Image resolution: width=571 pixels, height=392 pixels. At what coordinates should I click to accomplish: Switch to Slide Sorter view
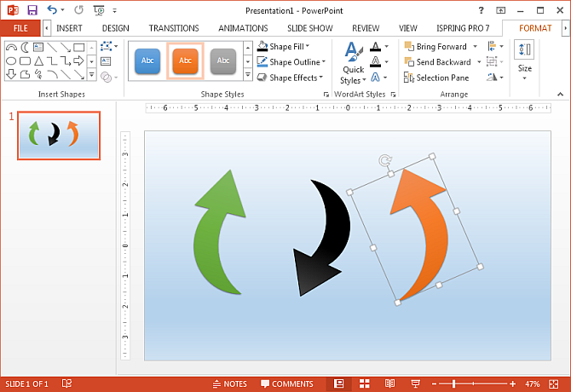[x=365, y=383]
